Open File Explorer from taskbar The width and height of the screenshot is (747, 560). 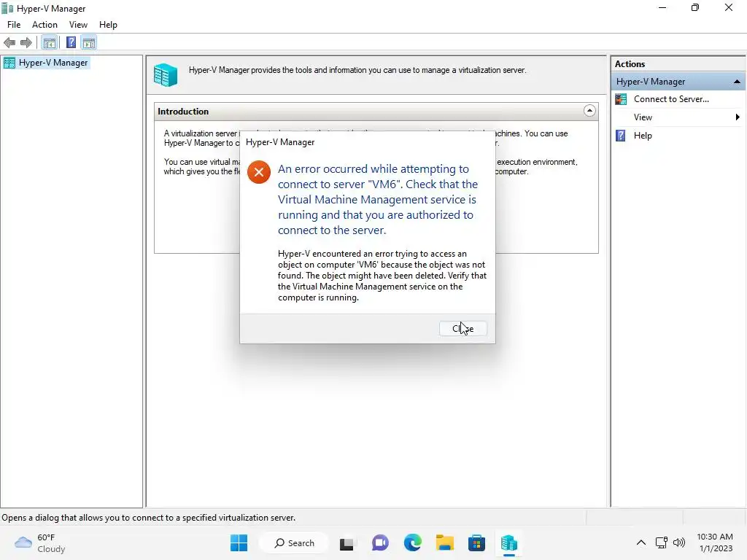pyautogui.click(x=444, y=542)
